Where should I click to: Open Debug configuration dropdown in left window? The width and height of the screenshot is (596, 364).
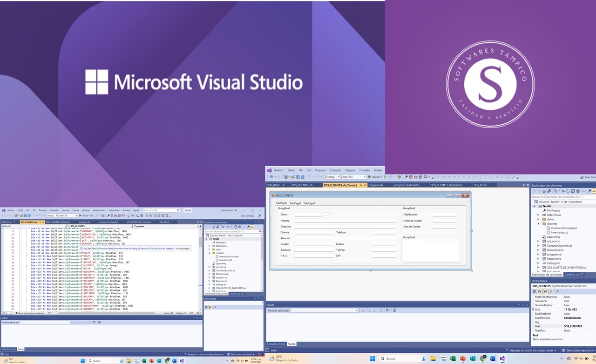point(52,216)
